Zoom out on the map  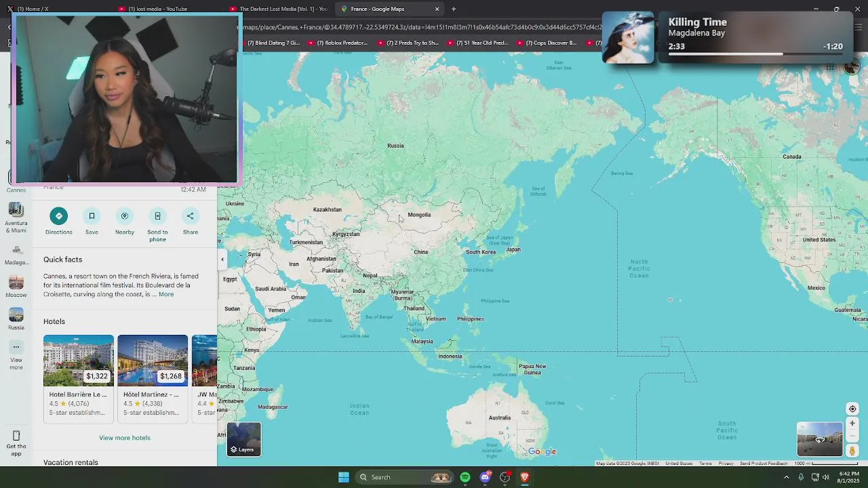pyautogui.click(x=852, y=436)
